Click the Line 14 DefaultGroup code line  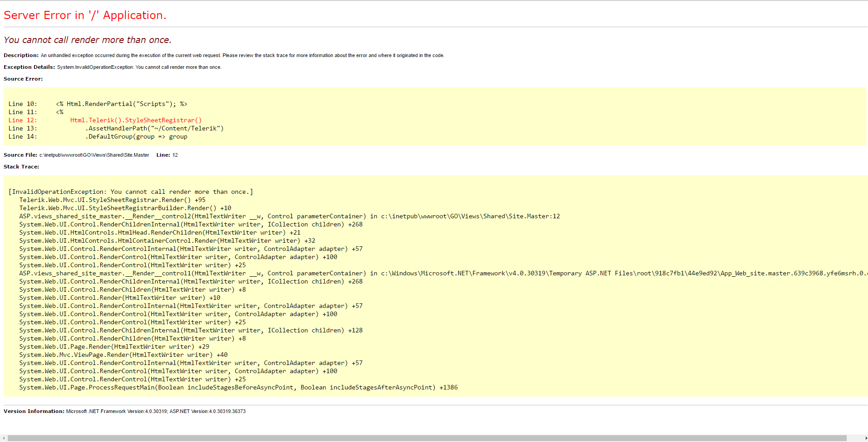tap(136, 136)
